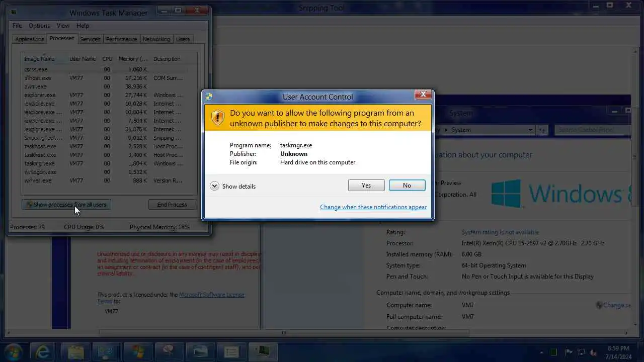Click the UAC warning shield icon
The width and height of the screenshot is (644, 362).
[x=217, y=117]
